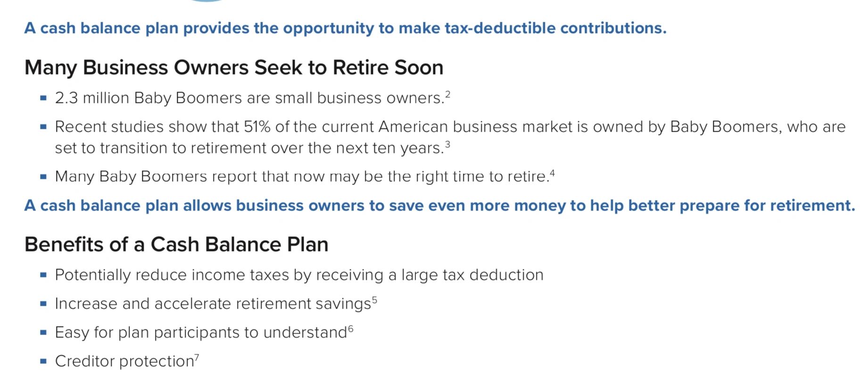Viewport: 868px width, 385px height.
Task: Click the 'Benefits of a Cash Balance Plan' heading
Action: (176, 244)
